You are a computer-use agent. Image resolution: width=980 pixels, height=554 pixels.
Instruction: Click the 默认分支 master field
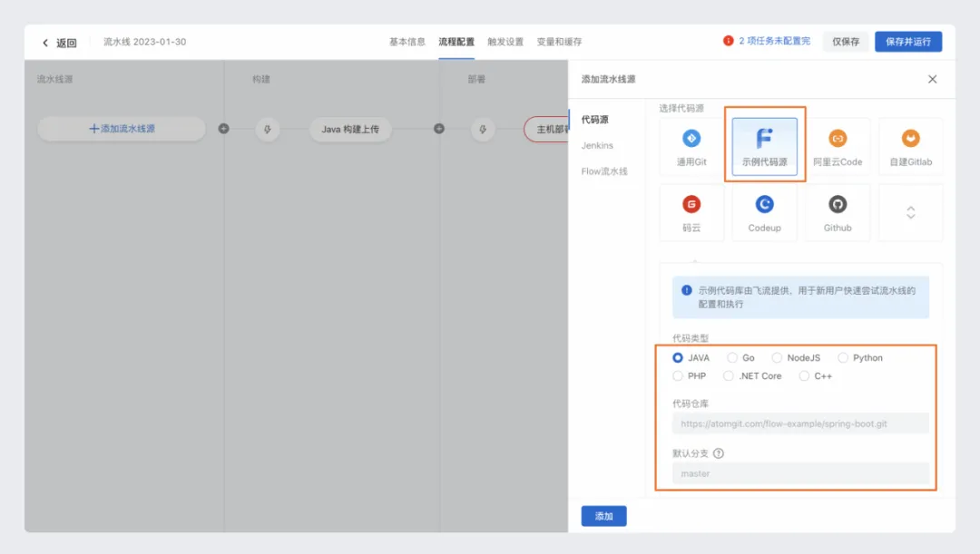(800, 473)
